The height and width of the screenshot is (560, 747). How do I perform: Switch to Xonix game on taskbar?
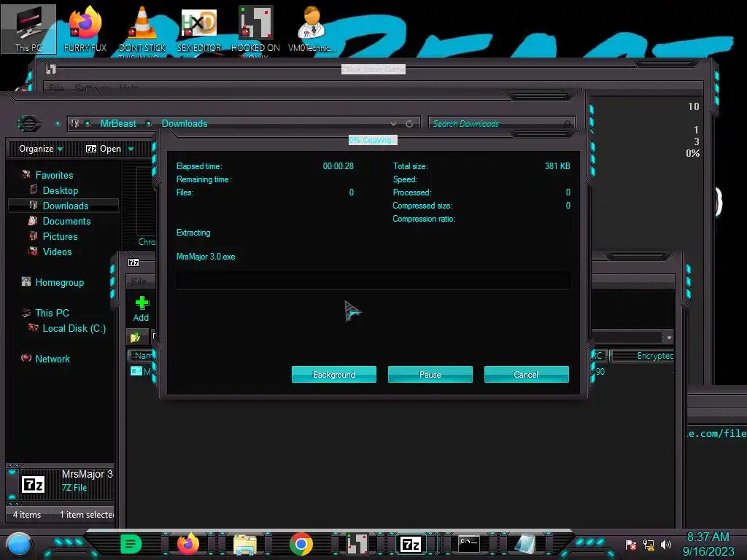357,544
